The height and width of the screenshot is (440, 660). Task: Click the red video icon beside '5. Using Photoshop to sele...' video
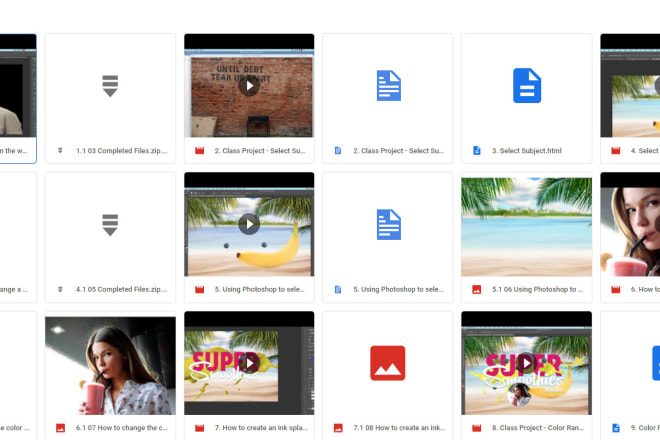(x=200, y=289)
